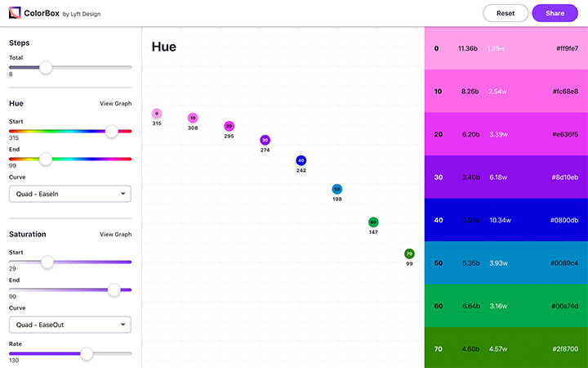Click the hue graph point at 198
This screenshot has width=588, height=368.
pyautogui.click(x=337, y=189)
